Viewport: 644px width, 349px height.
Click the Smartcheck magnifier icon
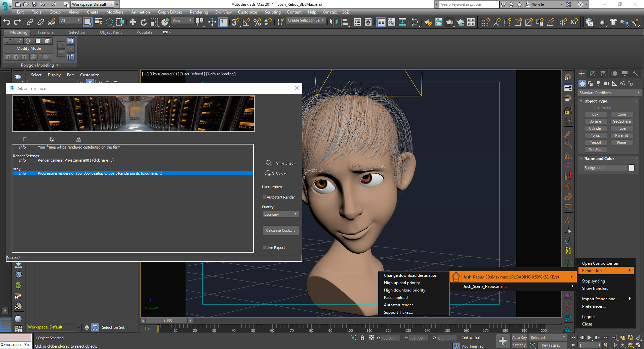(269, 163)
